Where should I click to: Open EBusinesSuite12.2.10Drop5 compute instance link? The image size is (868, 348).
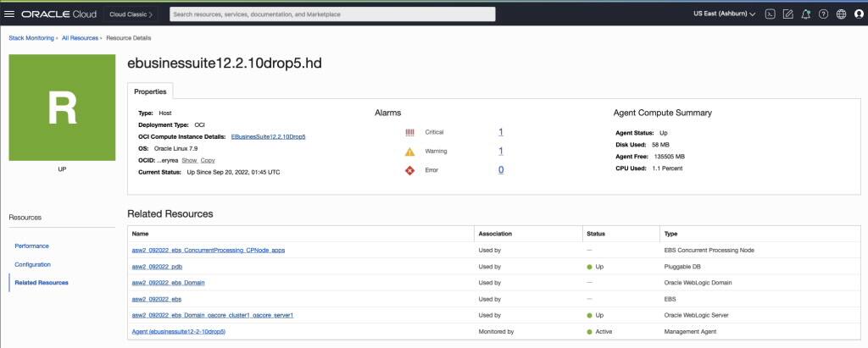point(269,136)
